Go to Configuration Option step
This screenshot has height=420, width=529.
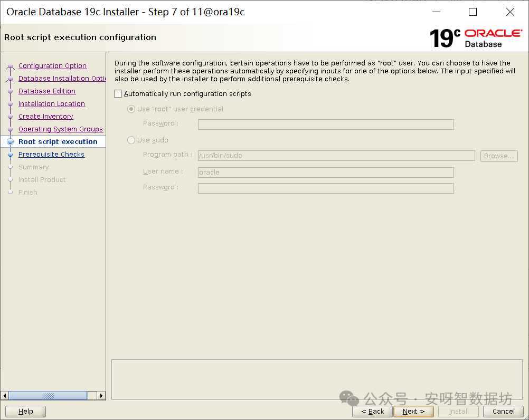(53, 66)
